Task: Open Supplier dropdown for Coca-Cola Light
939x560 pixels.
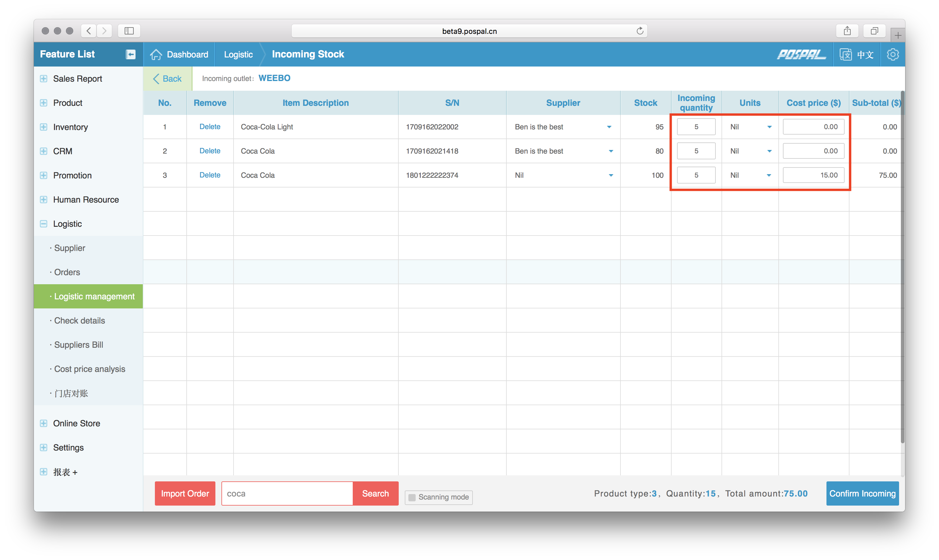Action: coord(609,127)
